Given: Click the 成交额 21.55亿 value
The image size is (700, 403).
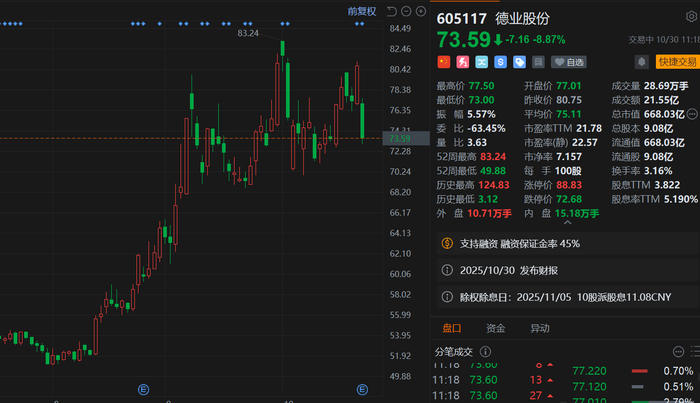Looking at the screenshot, I should point(661,100).
